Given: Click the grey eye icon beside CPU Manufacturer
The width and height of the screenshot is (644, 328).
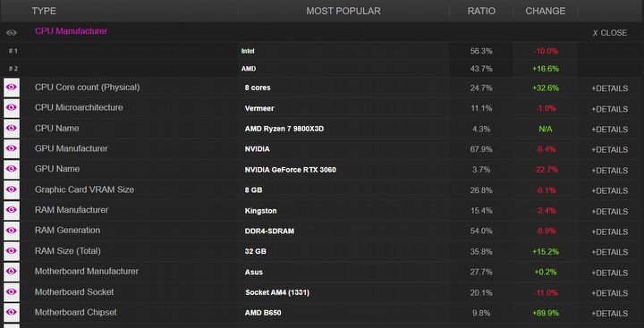Looking at the screenshot, I should 12,32.
